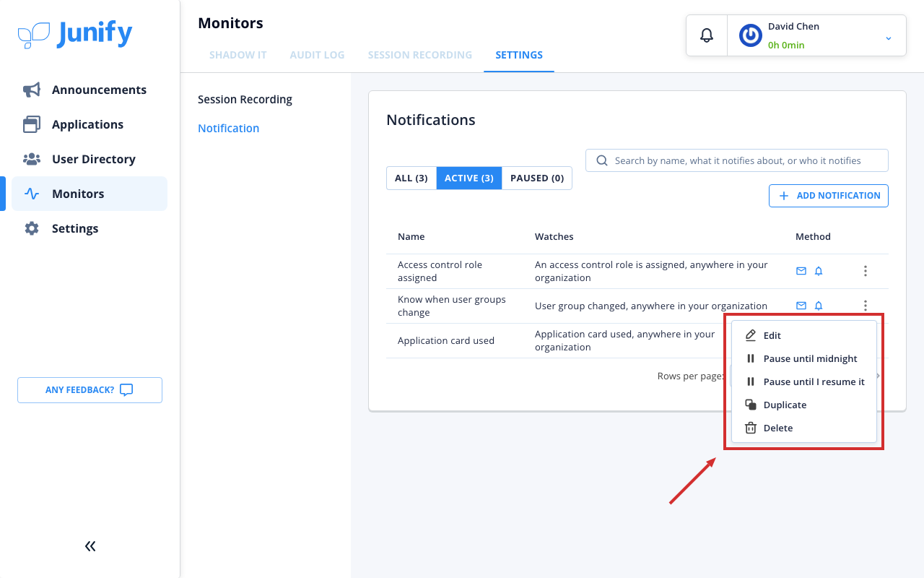924x578 pixels.
Task: Click the Delete trash icon in context menu
Action: [751, 428]
